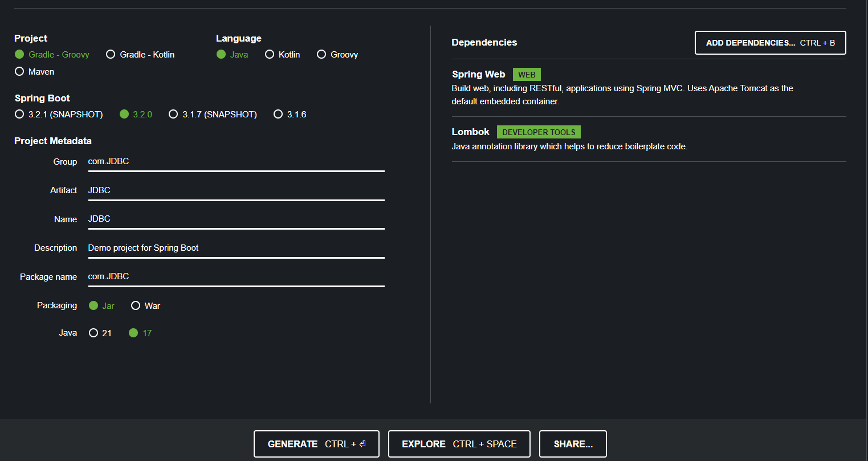Edit the Name field
Image resolution: width=868 pixels, height=461 pixels.
pyautogui.click(x=236, y=219)
